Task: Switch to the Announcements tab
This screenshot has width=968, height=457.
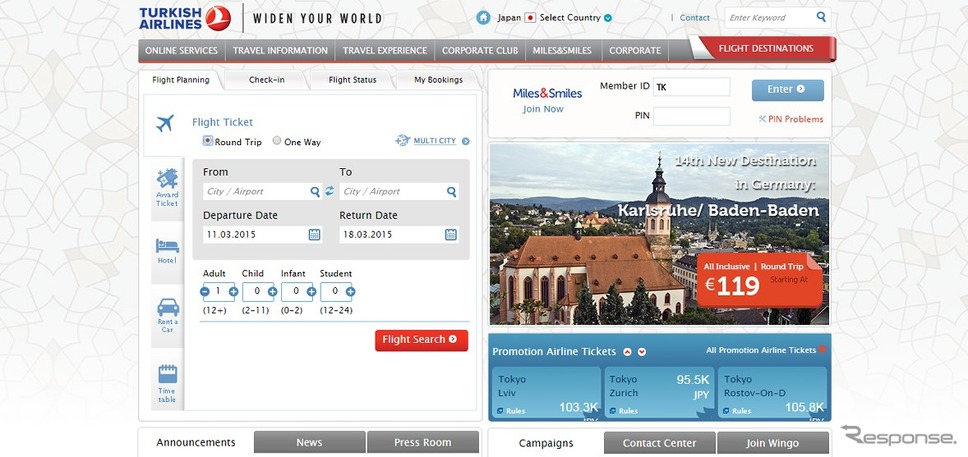Action: [196, 442]
